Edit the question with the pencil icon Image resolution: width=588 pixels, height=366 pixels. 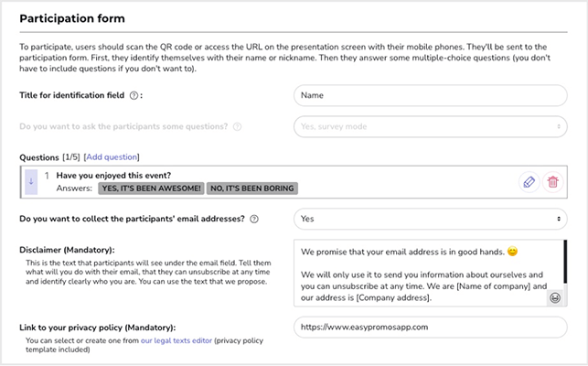click(x=528, y=181)
